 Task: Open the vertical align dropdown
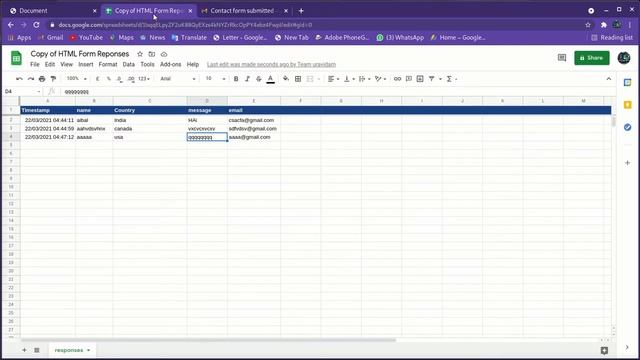click(348, 79)
